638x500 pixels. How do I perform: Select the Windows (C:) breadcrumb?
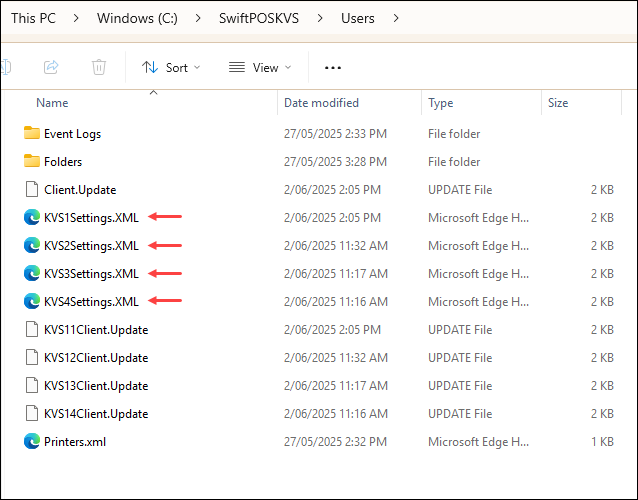tap(137, 18)
